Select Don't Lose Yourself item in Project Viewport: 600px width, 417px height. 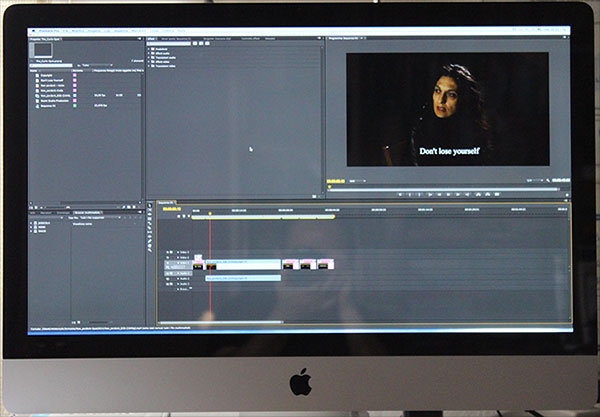pyautogui.click(x=52, y=80)
